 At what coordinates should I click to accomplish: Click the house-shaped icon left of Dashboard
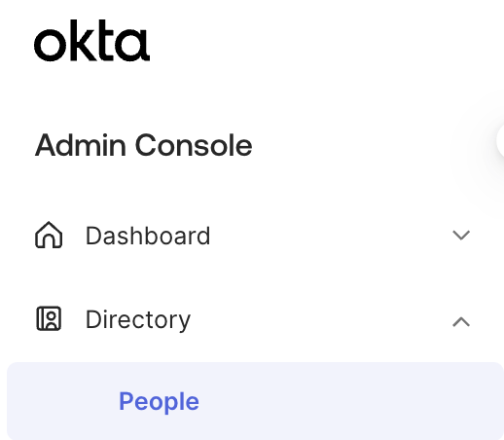coord(49,235)
